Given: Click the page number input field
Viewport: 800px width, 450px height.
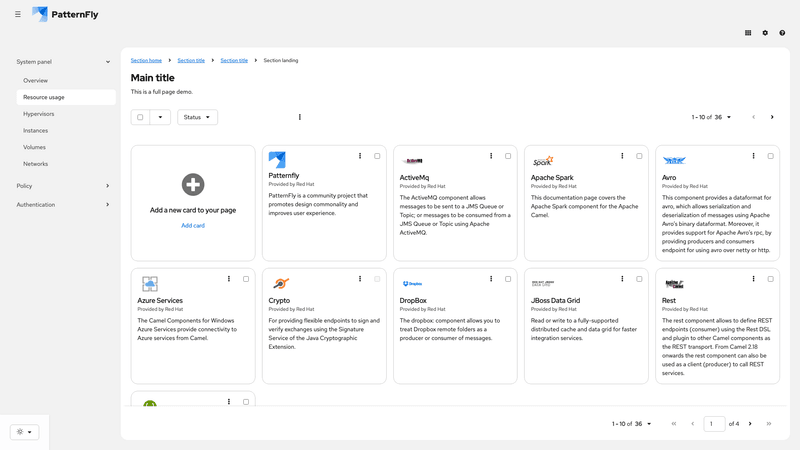Looking at the screenshot, I should [x=714, y=424].
